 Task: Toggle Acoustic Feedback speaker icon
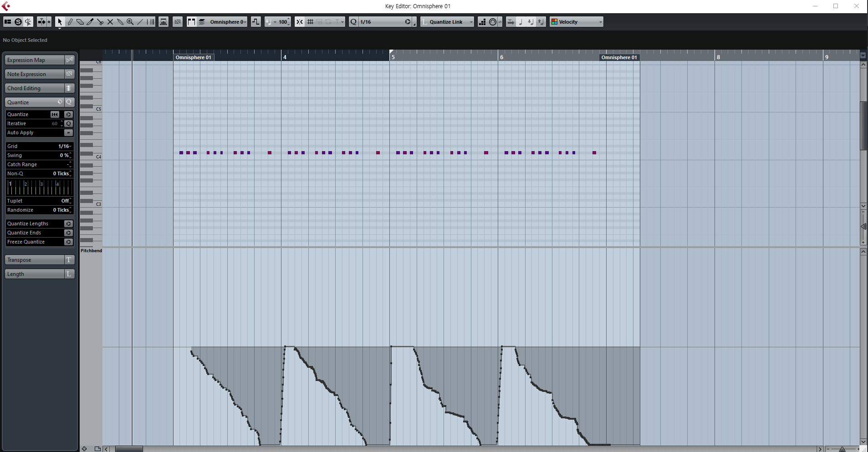pos(28,22)
